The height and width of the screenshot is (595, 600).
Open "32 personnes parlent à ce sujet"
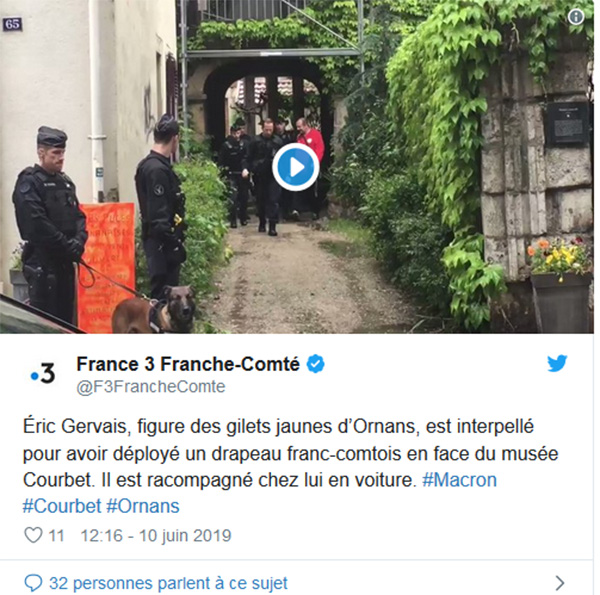click(x=168, y=584)
